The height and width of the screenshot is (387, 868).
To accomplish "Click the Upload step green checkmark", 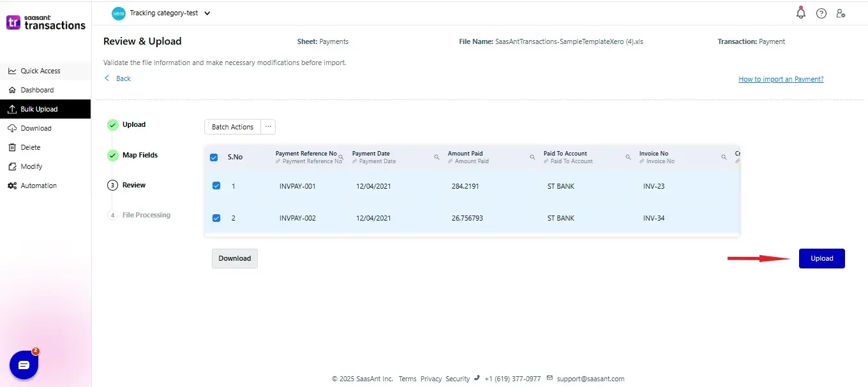I will click(113, 125).
